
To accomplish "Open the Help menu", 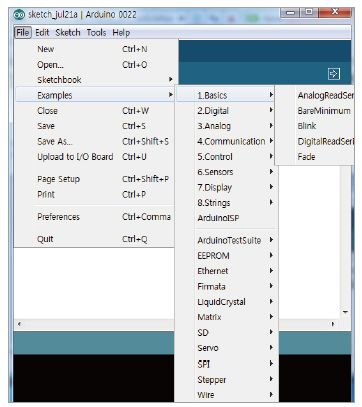I will (121, 33).
